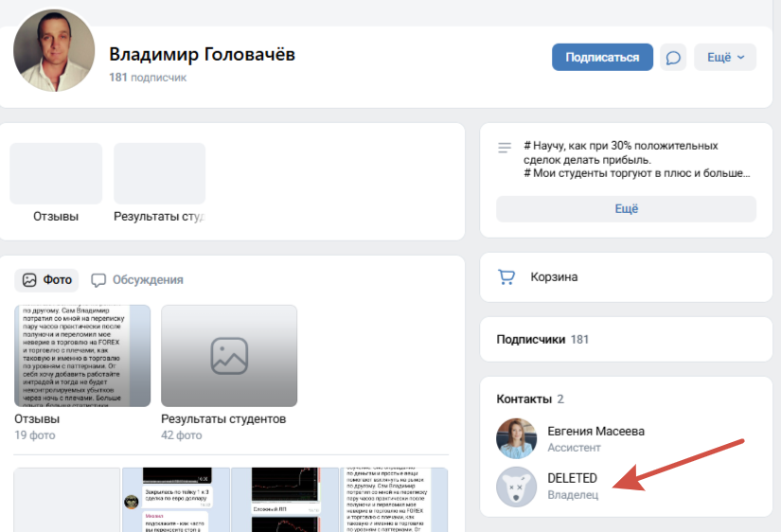Open the Корзина shopping cart icon
The image size is (781, 532).
click(x=506, y=277)
